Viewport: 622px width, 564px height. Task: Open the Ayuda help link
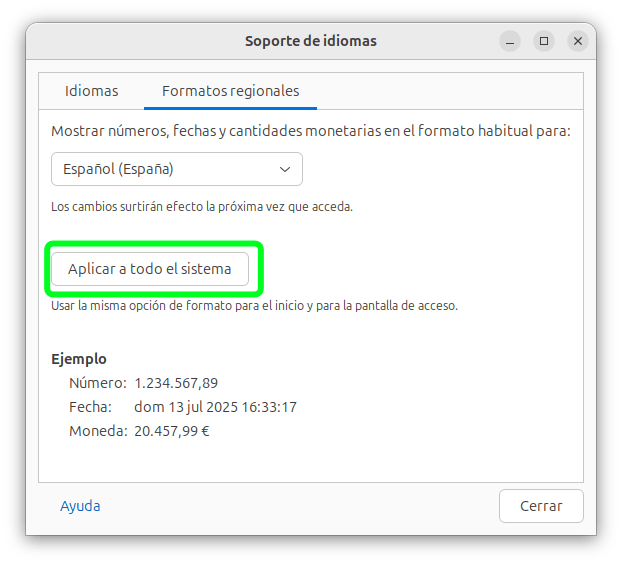click(80, 506)
